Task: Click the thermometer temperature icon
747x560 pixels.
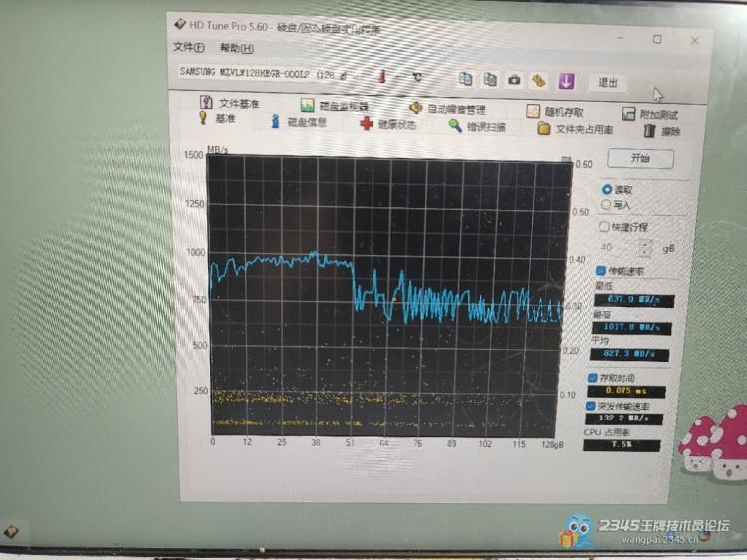Action: (x=381, y=76)
